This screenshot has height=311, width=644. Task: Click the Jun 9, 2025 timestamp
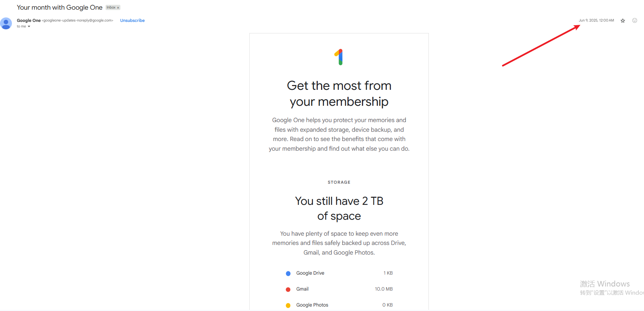[596, 20]
